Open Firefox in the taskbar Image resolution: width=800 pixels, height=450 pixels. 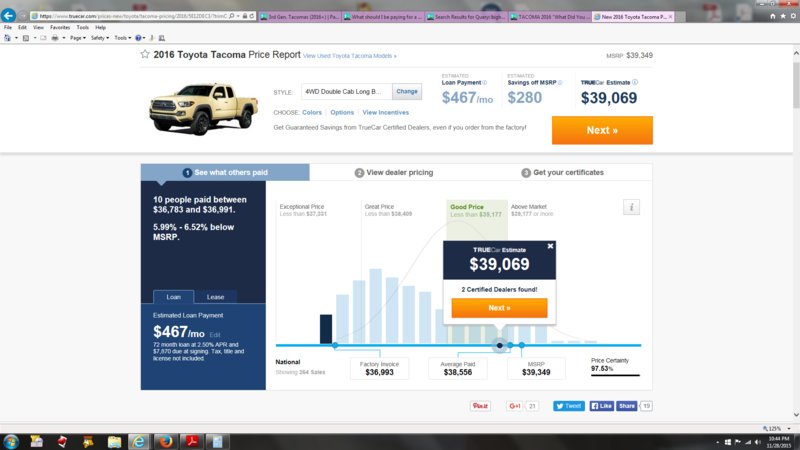165,441
